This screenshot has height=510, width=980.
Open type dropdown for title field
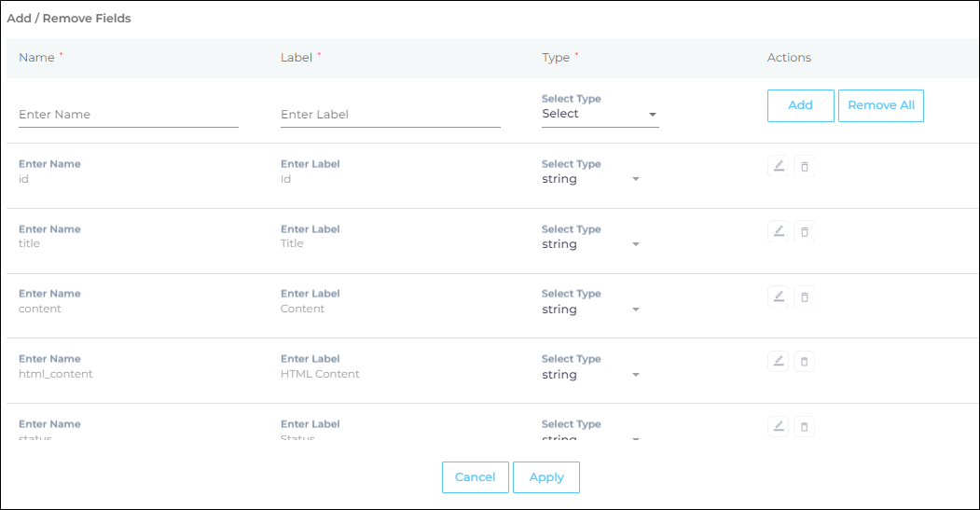tap(590, 244)
